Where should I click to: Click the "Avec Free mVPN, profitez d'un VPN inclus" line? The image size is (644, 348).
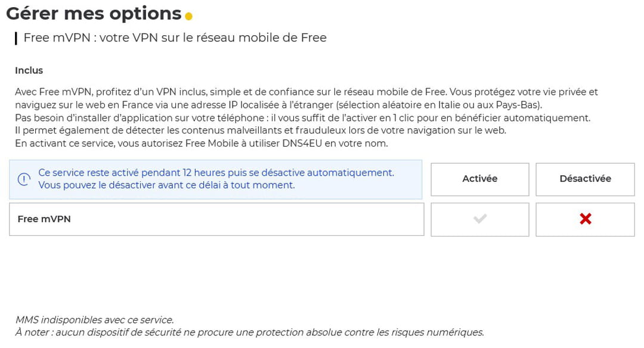pyautogui.click(x=306, y=92)
